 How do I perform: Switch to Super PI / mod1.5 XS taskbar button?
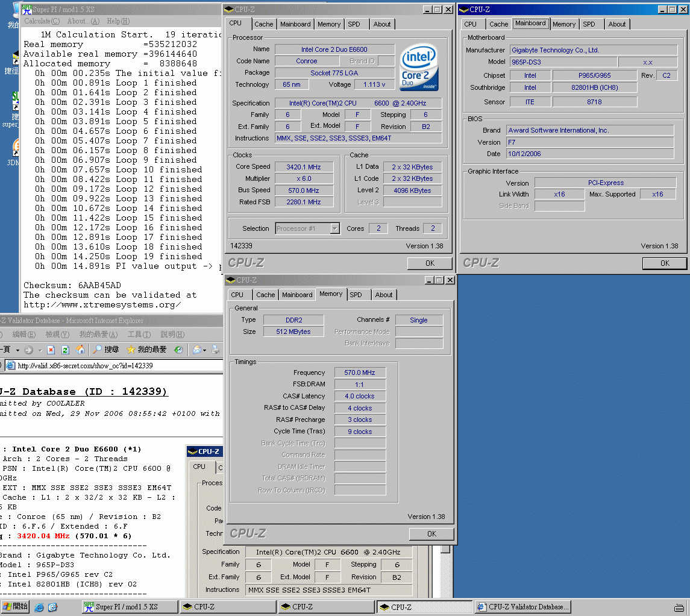[130, 607]
